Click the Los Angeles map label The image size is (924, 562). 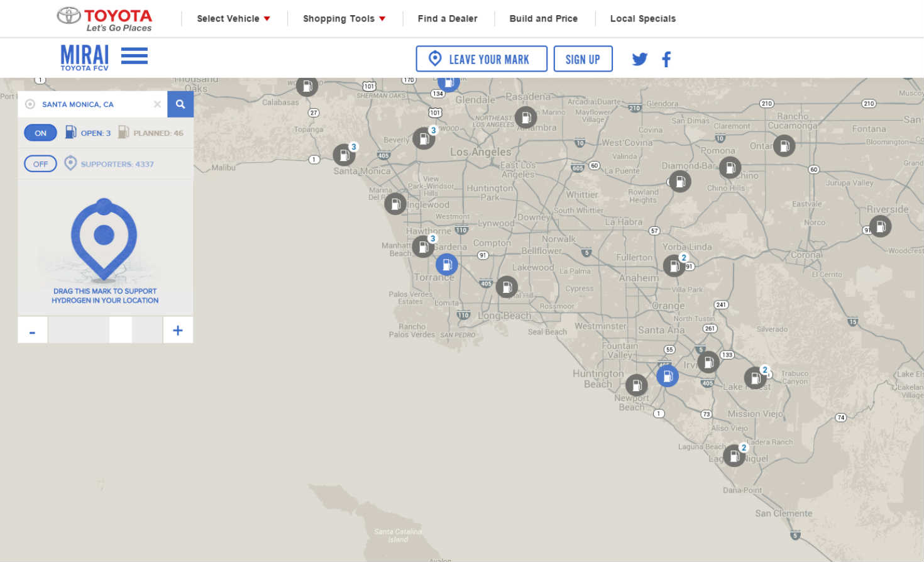point(481,152)
